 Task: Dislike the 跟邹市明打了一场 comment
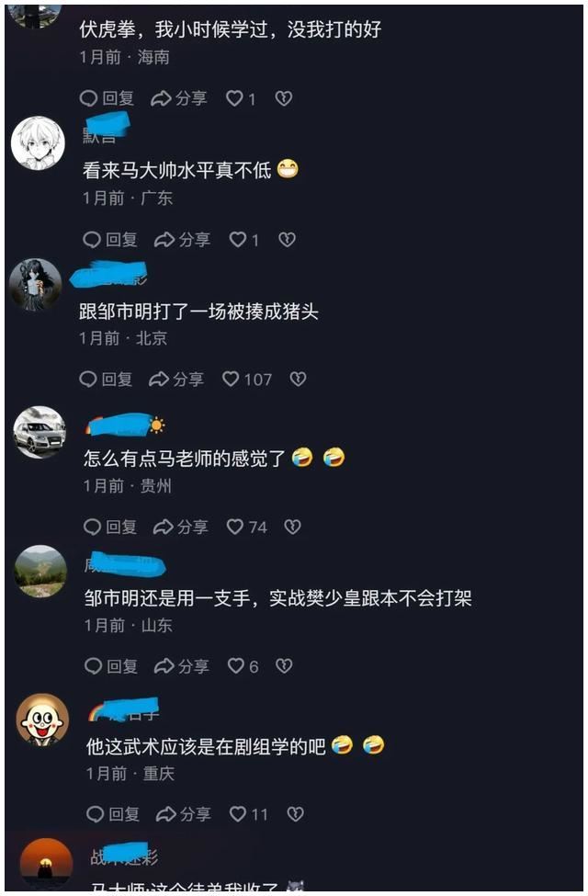(x=298, y=379)
